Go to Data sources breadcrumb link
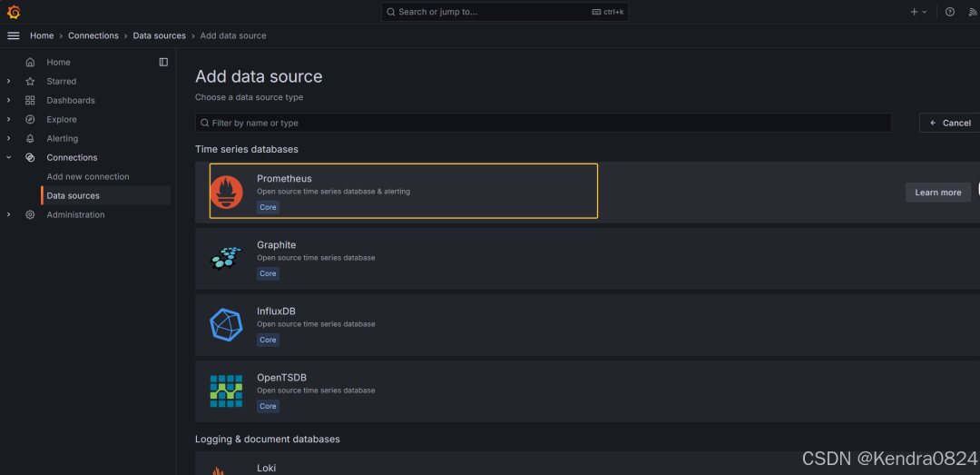980x475 pixels. point(160,35)
